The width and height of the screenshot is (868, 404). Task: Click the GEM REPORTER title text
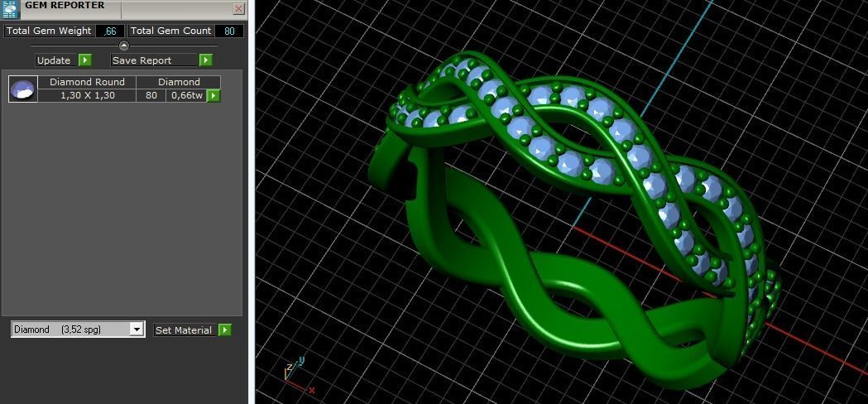click(65, 5)
